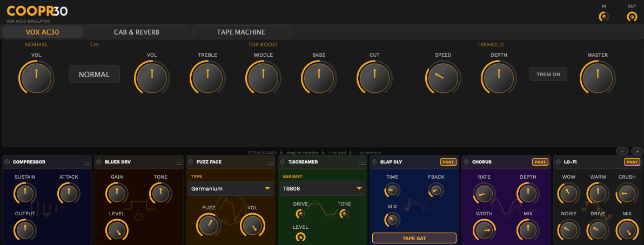This screenshot has height=245, width=644.
Task: Click the BLUES DRV drag handle icon
Action: pyautogui.click(x=179, y=162)
